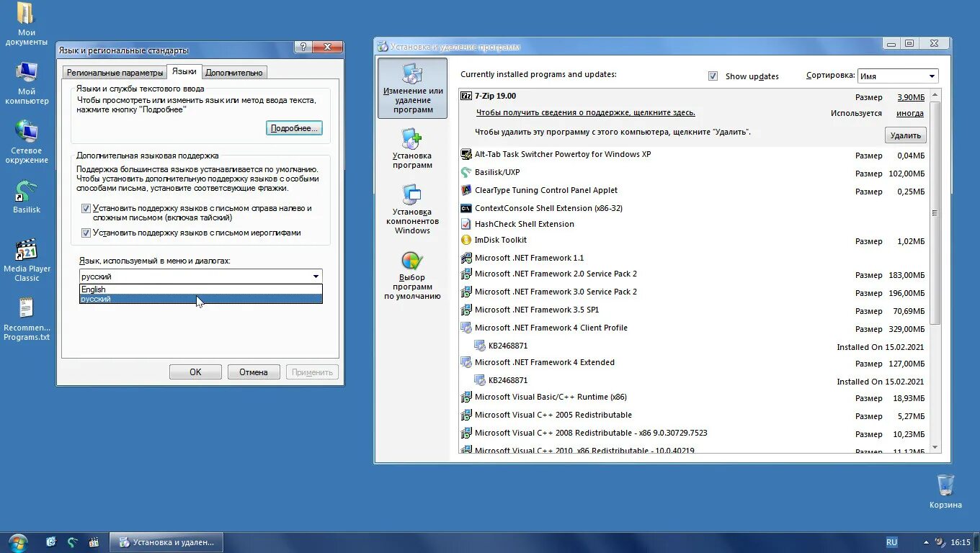Switch to Региональные параметры tab
Image resolution: width=980 pixels, height=553 pixels.
114,73
